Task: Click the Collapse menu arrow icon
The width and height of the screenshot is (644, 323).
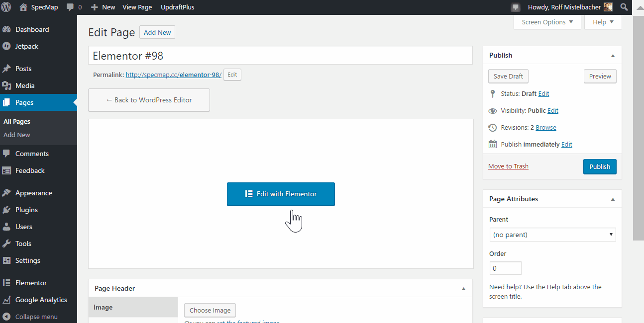Action: point(6,317)
